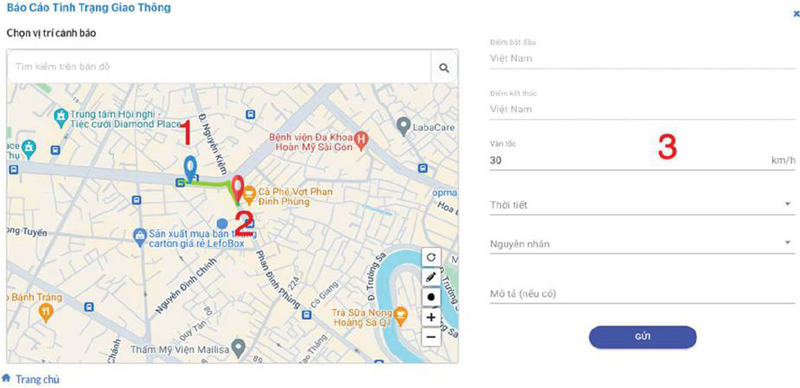The width and height of the screenshot is (800, 388).
Task: Click the Bánh Tráng restaurant marker
Action: (46, 312)
